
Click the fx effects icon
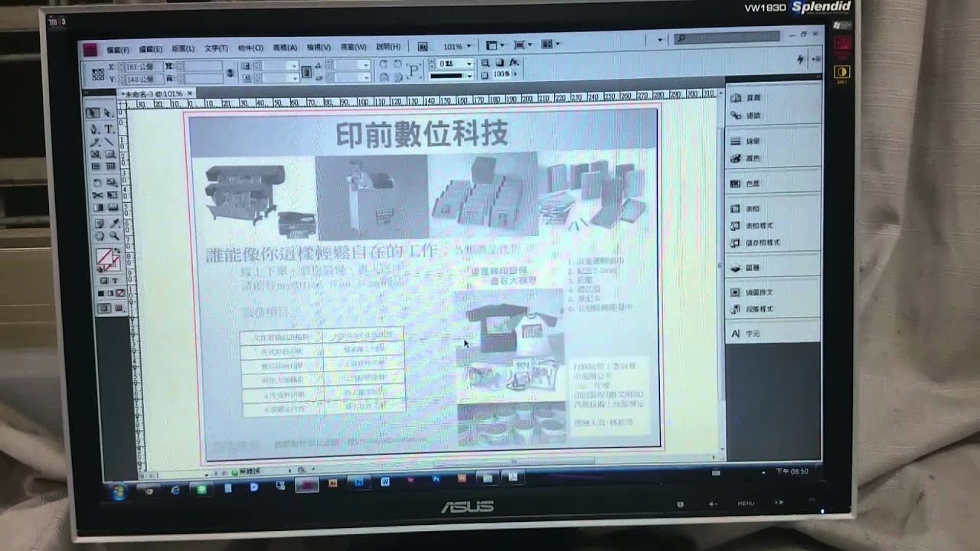coord(514,62)
